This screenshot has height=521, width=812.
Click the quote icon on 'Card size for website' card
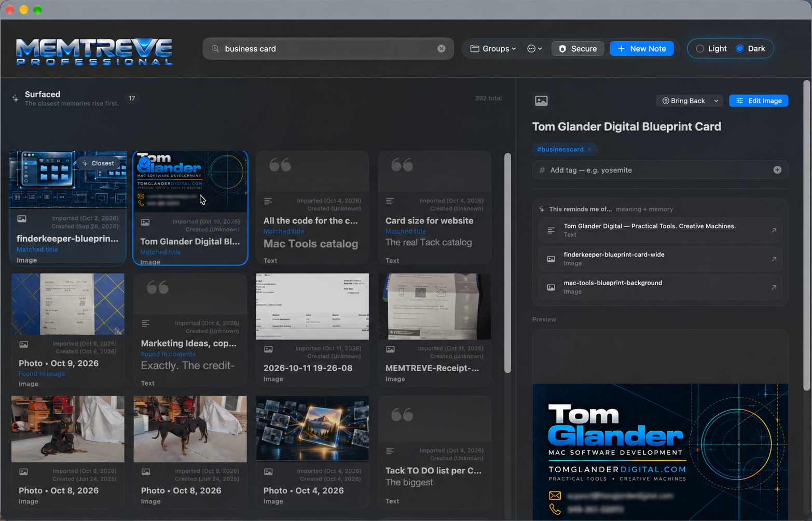(402, 165)
